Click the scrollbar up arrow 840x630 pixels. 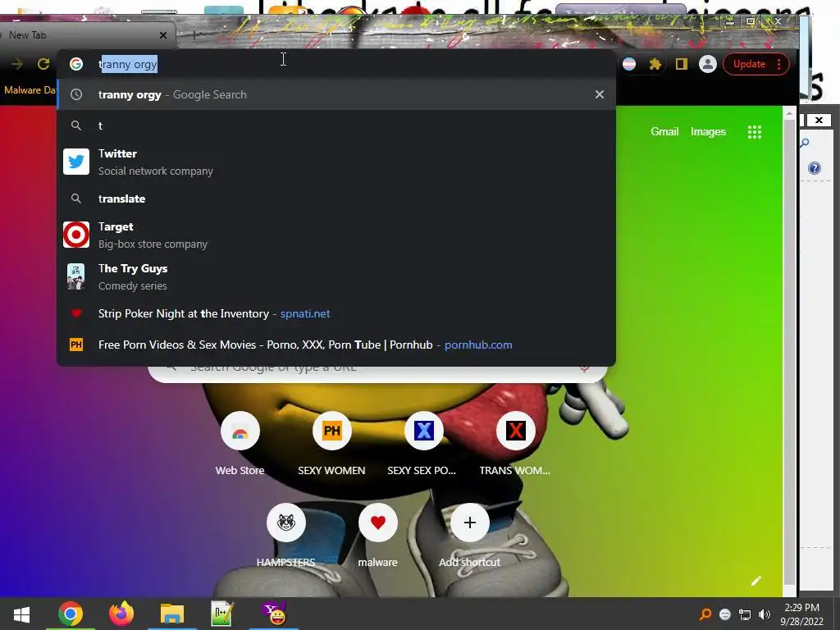[x=789, y=113]
